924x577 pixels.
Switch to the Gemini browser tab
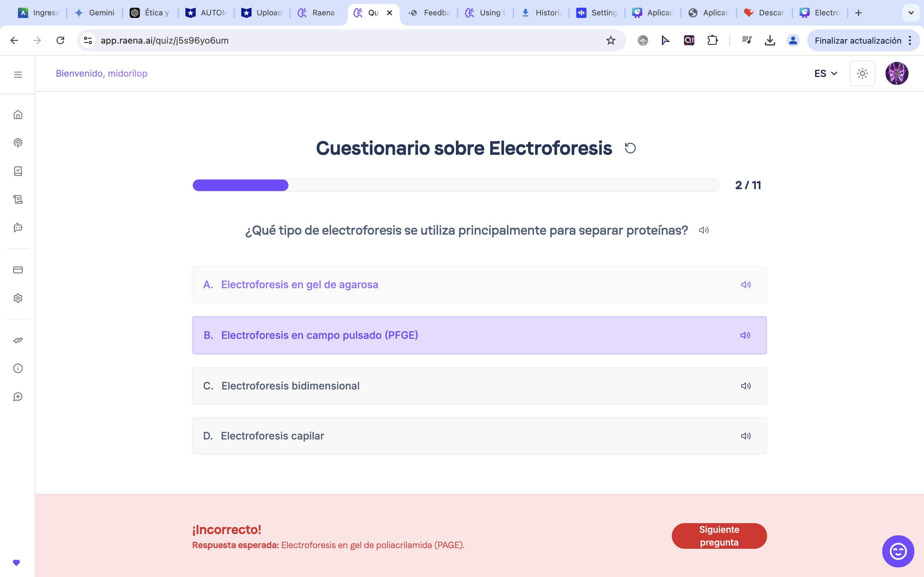pyautogui.click(x=95, y=13)
